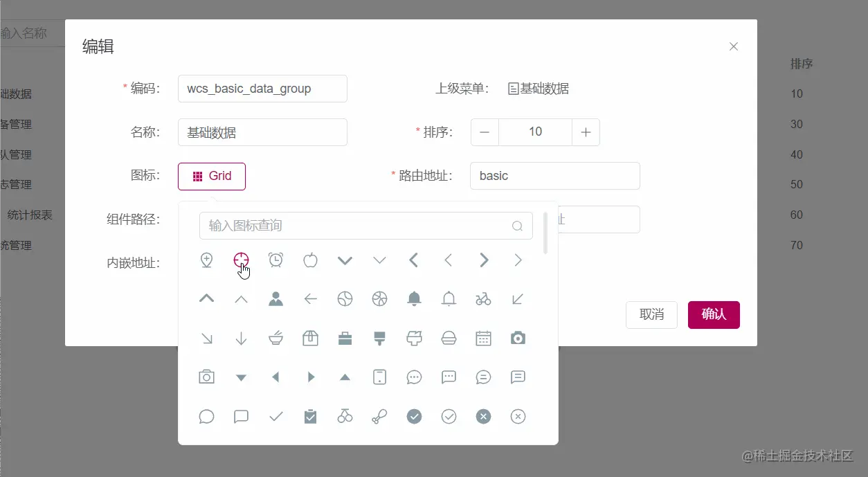Screen dimensions: 868x477
Task: Close the 编辑 dialog
Action: pos(734,46)
